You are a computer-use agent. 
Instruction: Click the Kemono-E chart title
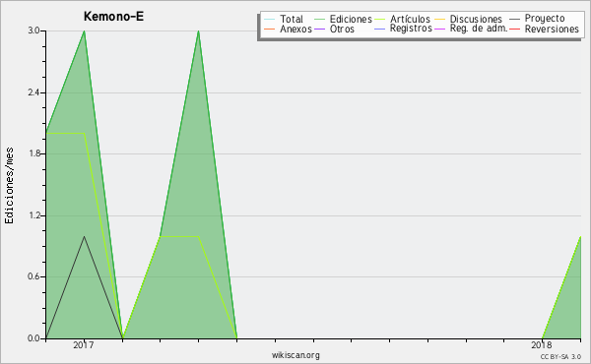[113, 17]
